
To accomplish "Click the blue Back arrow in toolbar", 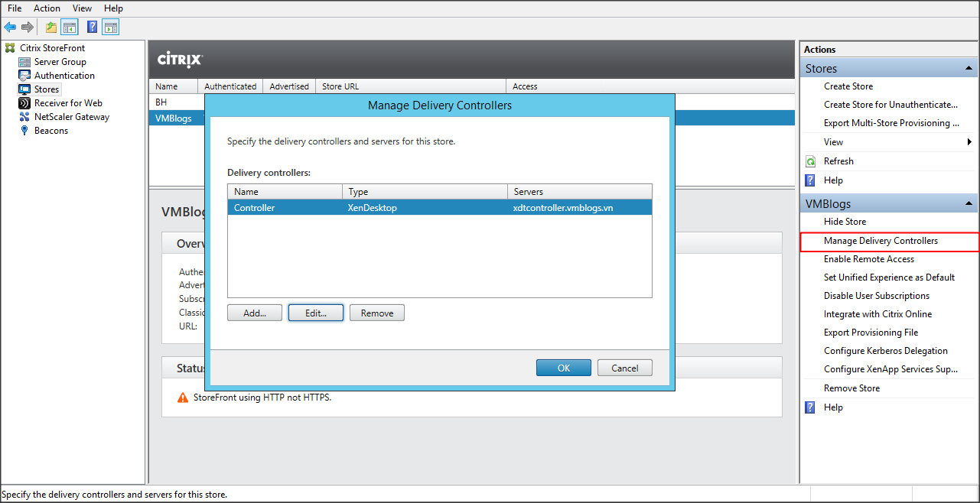I will click(10, 28).
